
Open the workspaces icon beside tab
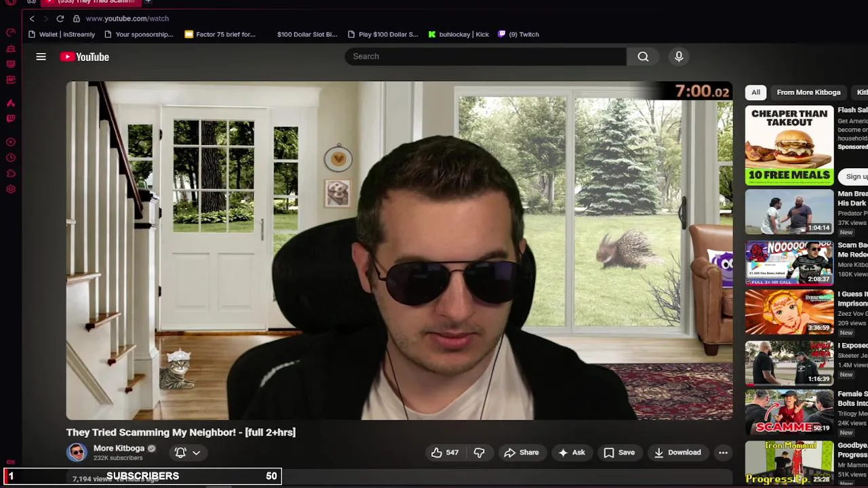pyautogui.click(x=31, y=2)
